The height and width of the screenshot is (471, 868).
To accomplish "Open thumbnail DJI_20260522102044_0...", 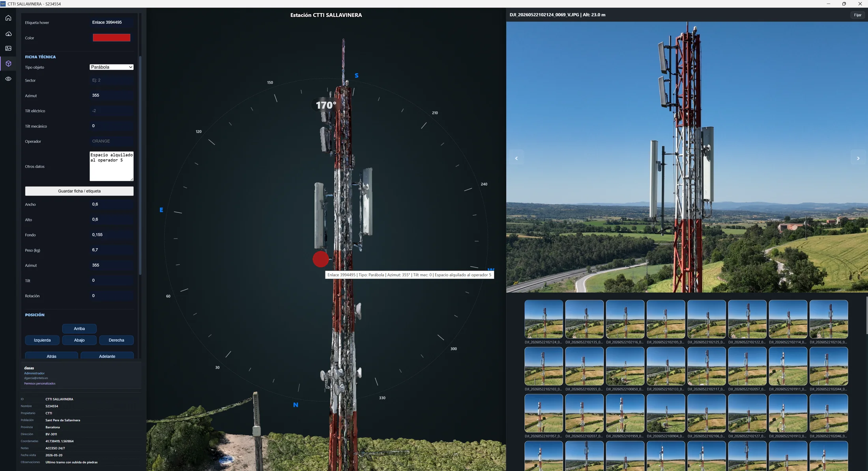I will (x=829, y=366).
